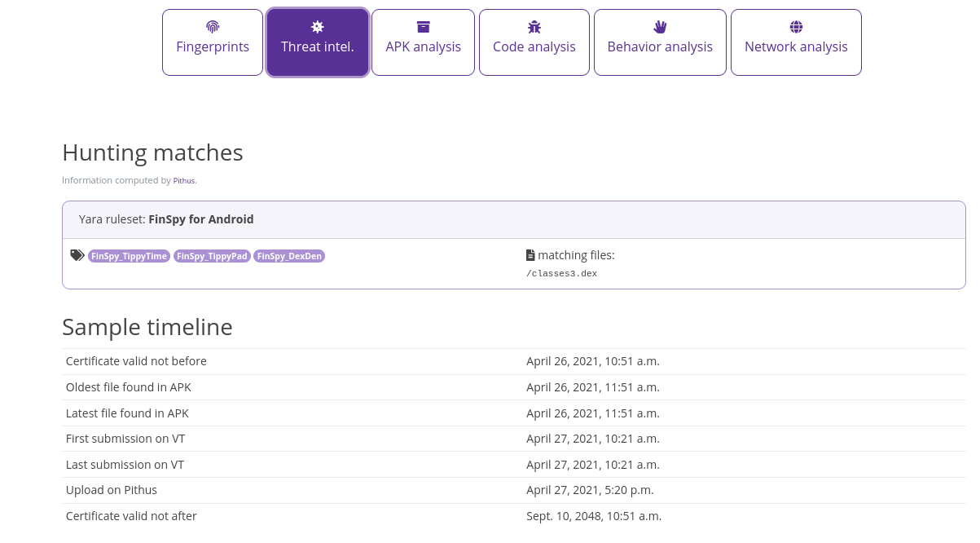The height and width of the screenshot is (543, 980).
Task: Select the FinSpy_TippyPad tag badge
Action: click(212, 256)
